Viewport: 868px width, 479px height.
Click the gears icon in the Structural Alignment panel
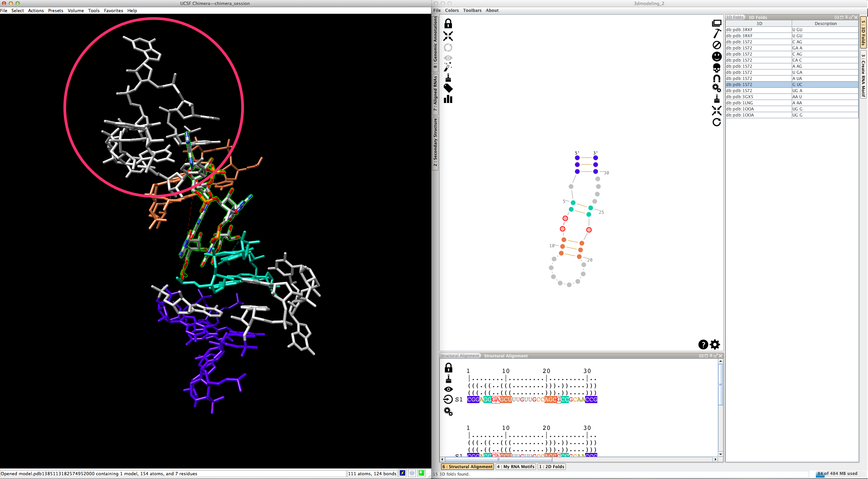click(x=448, y=412)
